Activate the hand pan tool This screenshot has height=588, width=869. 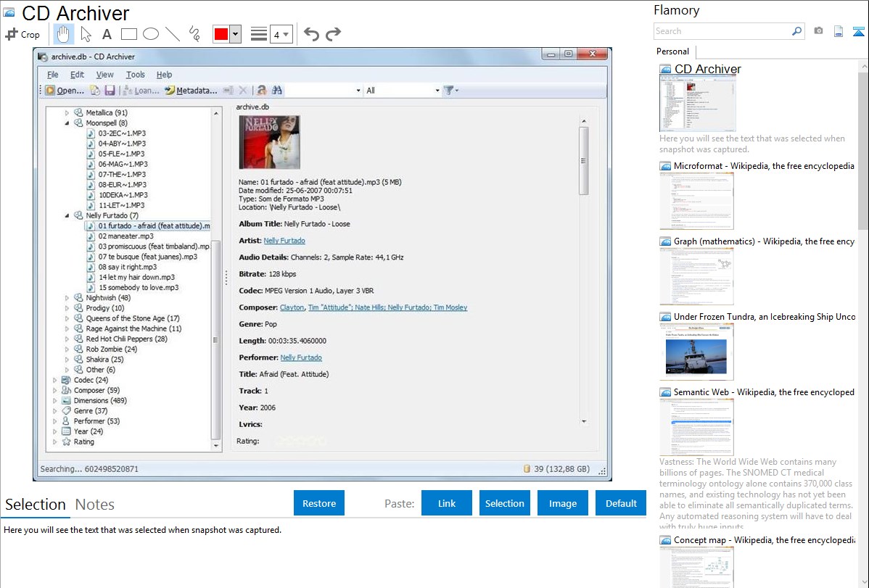pyautogui.click(x=64, y=34)
